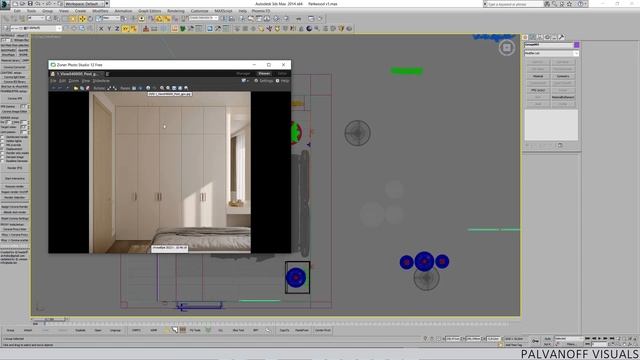Restrict transform to XY plane
Screen dimensions: 640x360
pos(125,29)
